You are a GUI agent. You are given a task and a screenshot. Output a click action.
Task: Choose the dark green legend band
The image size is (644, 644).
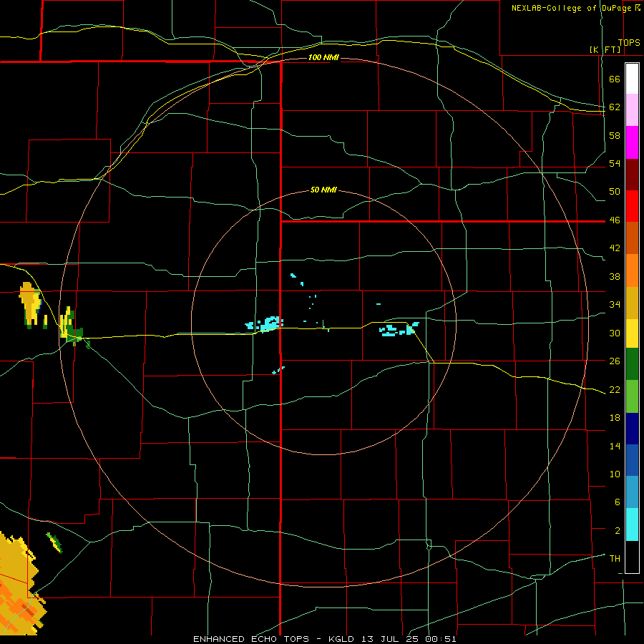[x=632, y=364]
